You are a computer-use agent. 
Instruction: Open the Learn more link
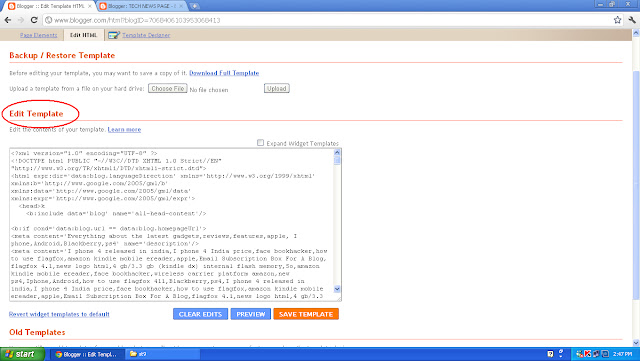click(x=124, y=129)
